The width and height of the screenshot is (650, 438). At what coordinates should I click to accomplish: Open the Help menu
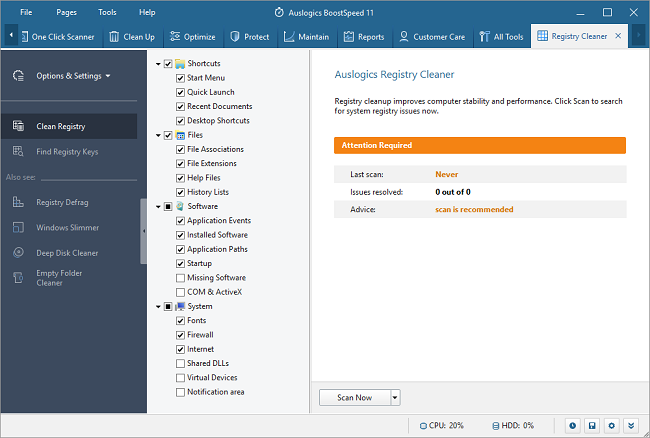[x=147, y=12]
